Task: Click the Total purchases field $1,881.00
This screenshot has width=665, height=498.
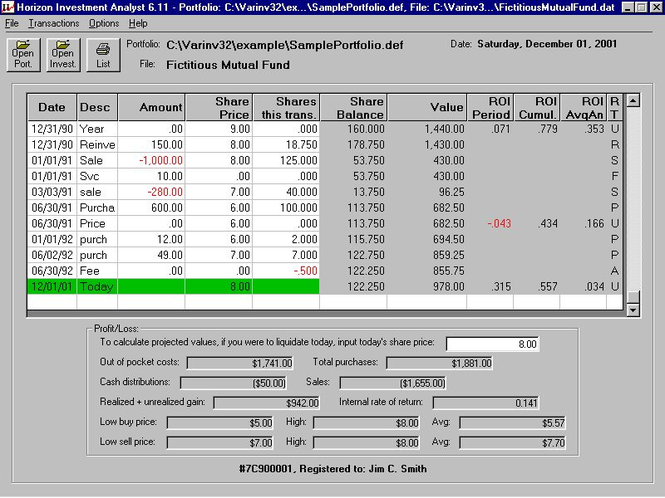Action: coord(439,364)
